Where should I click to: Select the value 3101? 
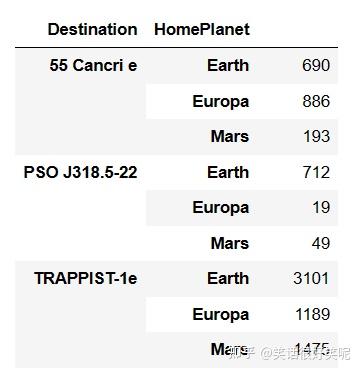coord(311,278)
